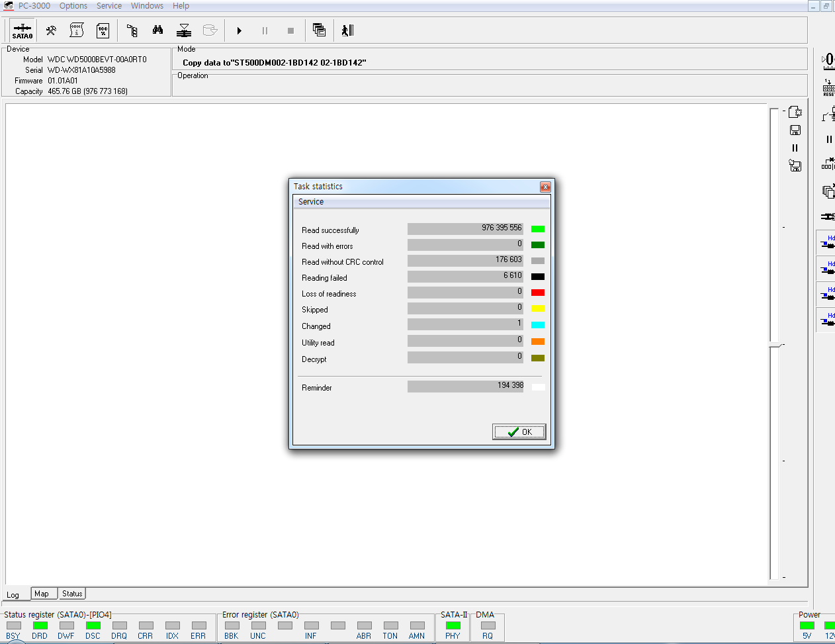
Task: Close the Task statistics dialog
Action: (x=545, y=187)
